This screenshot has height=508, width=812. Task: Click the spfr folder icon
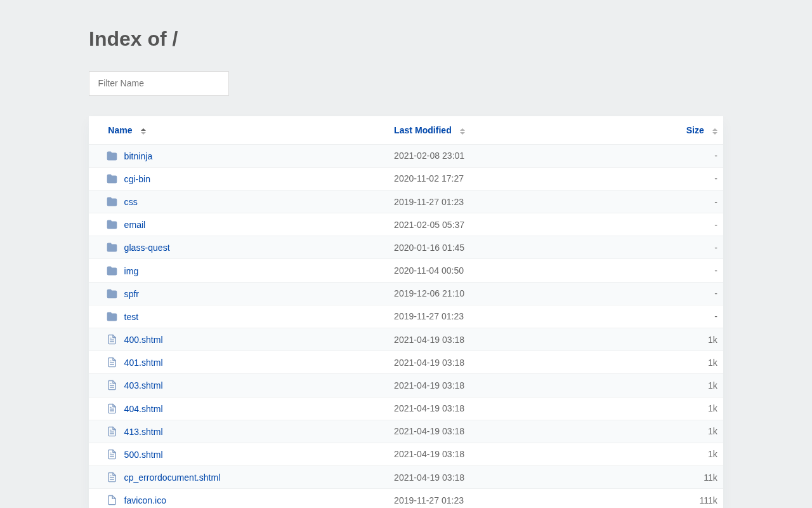[x=112, y=294]
